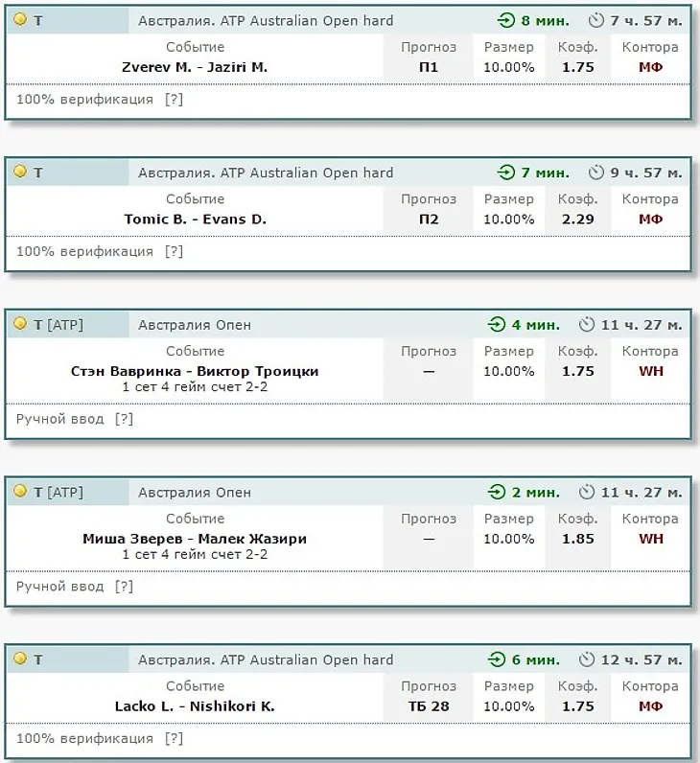The image size is (700, 763).
Task: Click the tennis ball icon on the Tomic B. card
Action: (20, 172)
